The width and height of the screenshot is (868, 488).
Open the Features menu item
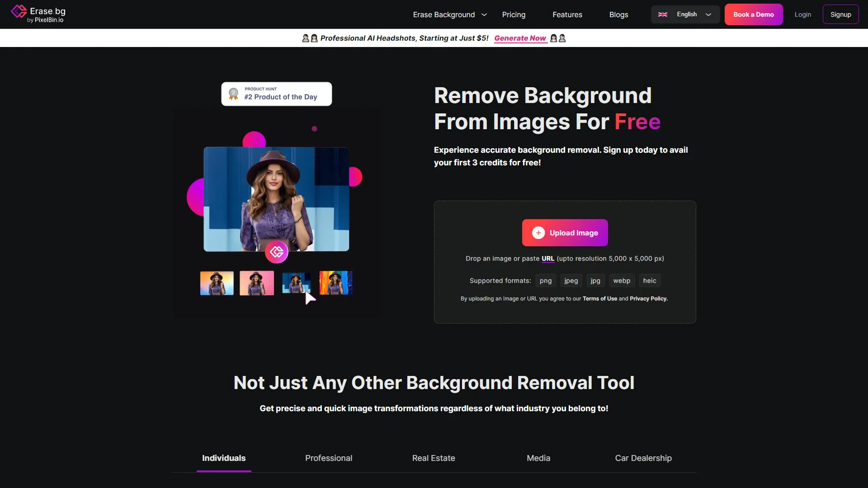(x=567, y=15)
